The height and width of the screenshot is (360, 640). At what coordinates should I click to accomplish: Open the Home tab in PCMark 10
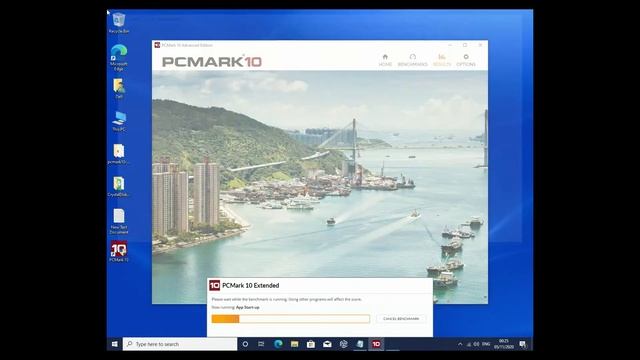pos(385,60)
